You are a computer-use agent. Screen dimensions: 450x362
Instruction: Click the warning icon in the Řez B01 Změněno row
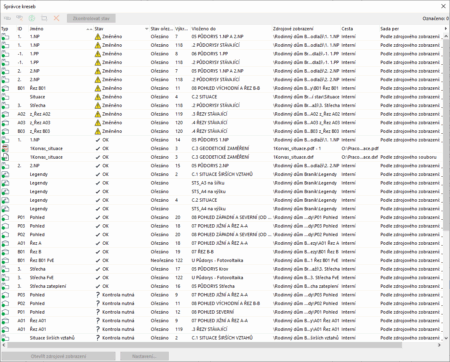(x=98, y=88)
